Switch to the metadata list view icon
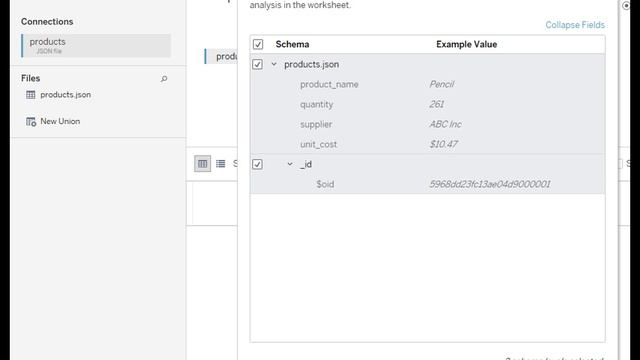The image size is (640, 360). coord(220,164)
